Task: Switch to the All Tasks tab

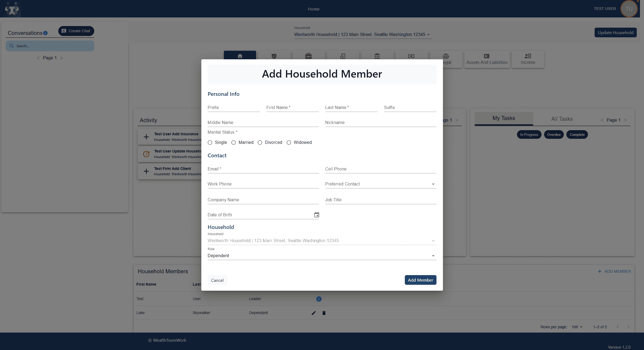Action: (562, 119)
